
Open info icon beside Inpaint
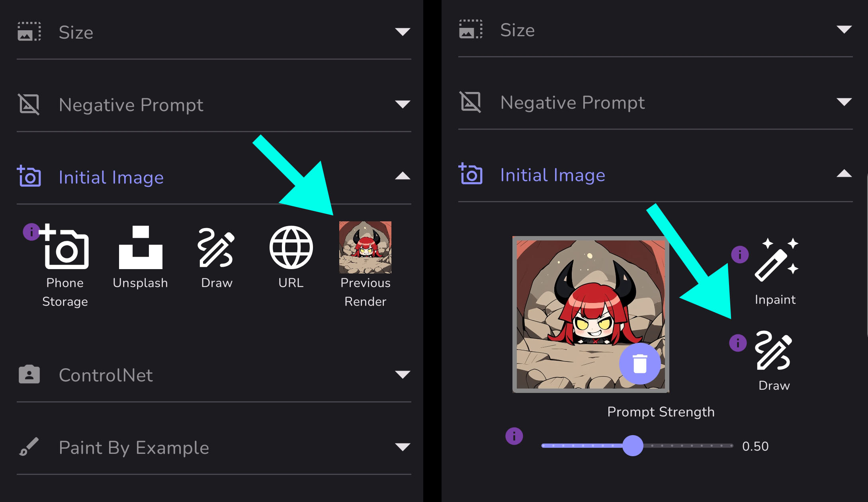740,254
